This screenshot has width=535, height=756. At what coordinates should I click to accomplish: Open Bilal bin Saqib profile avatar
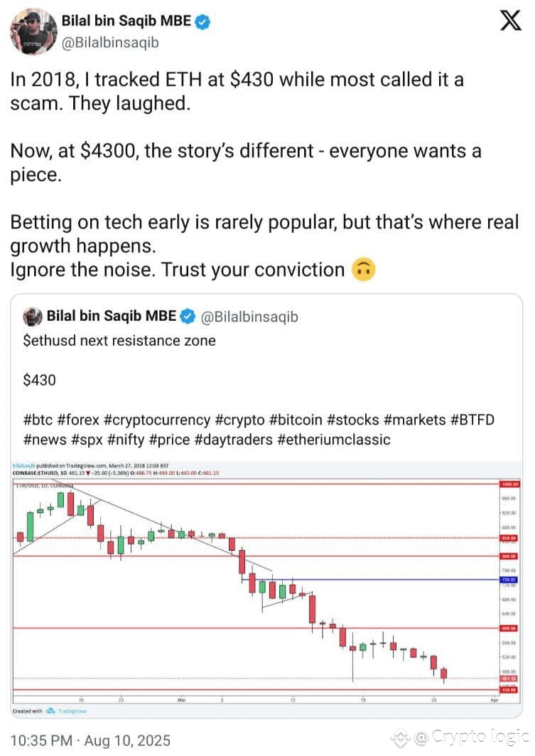33,32
